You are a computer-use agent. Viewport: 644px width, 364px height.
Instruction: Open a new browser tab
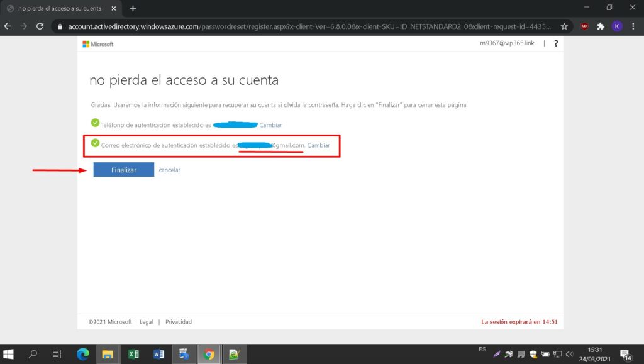[x=133, y=8]
